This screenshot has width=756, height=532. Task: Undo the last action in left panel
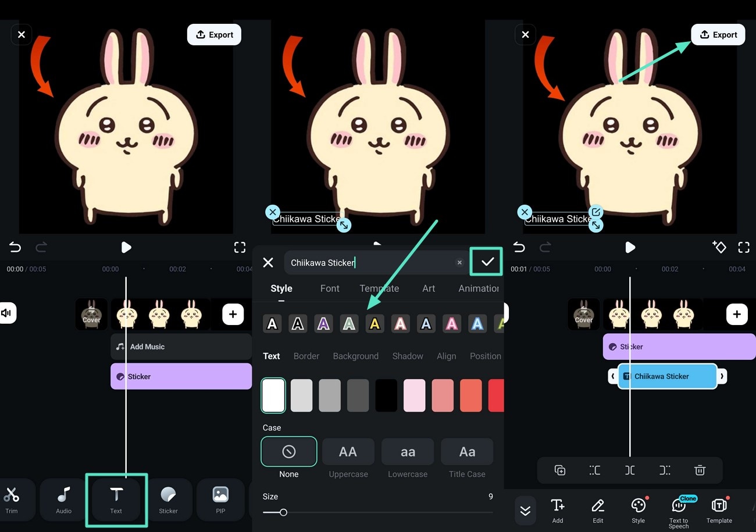pyautogui.click(x=15, y=248)
